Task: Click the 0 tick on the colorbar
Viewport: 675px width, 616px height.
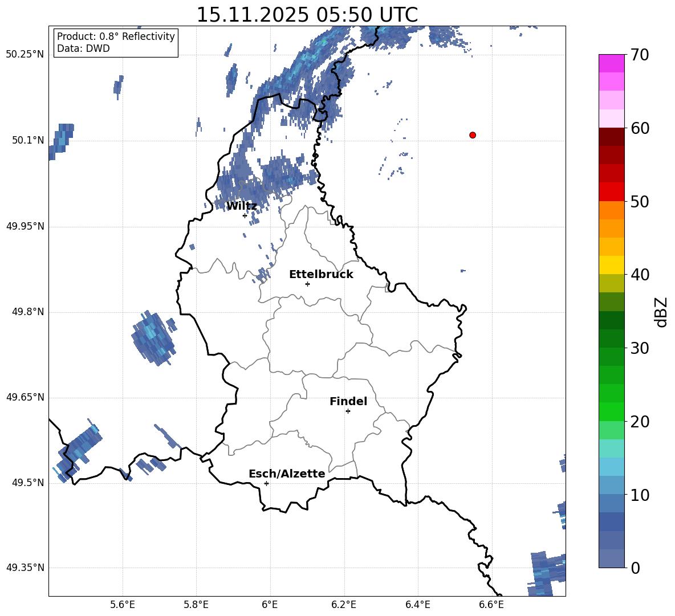Action: click(635, 568)
